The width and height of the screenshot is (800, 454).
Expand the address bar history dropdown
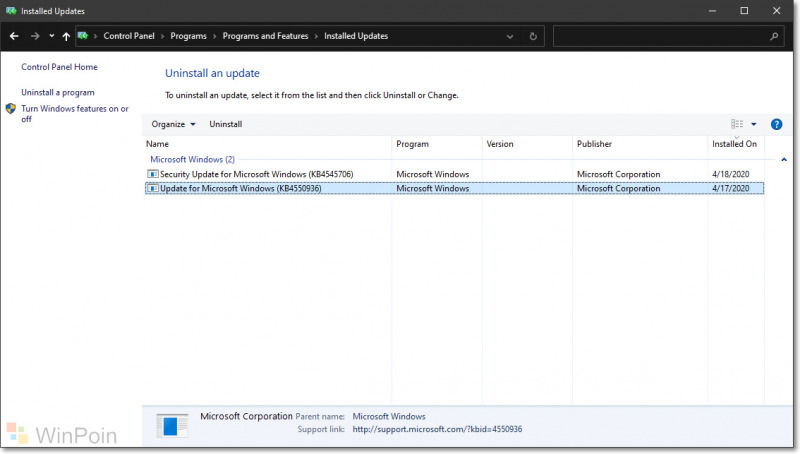point(510,36)
